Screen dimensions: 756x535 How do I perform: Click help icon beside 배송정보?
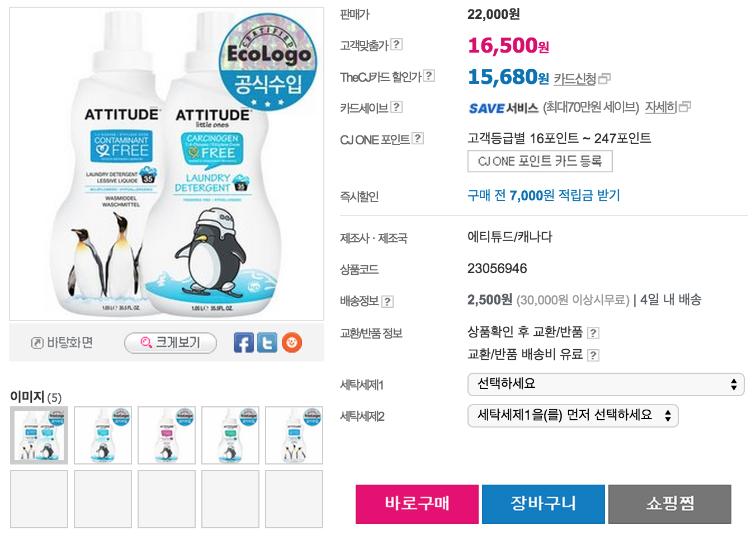tap(388, 302)
